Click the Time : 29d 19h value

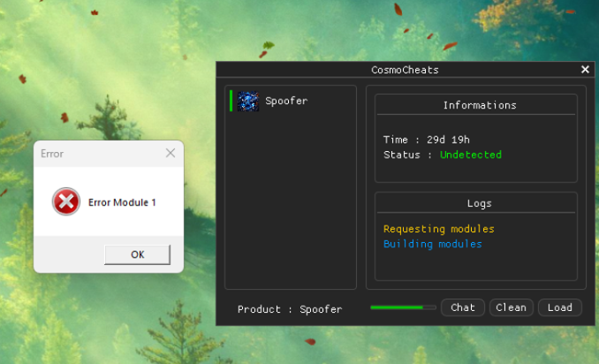tap(427, 140)
